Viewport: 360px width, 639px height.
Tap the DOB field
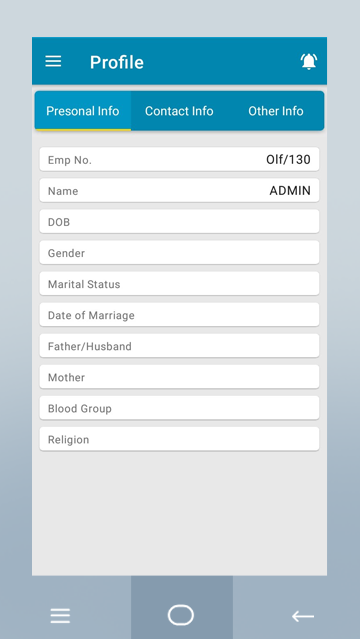(x=179, y=221)
